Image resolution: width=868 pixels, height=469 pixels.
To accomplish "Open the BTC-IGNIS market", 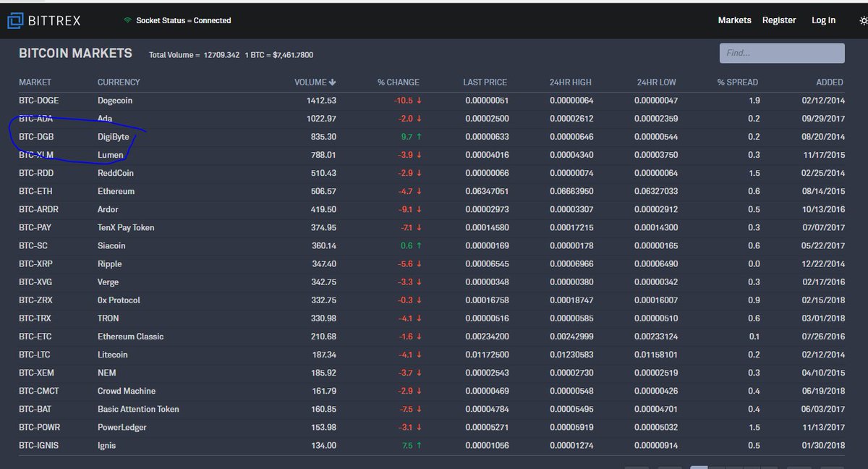I will tap(39, 445).
